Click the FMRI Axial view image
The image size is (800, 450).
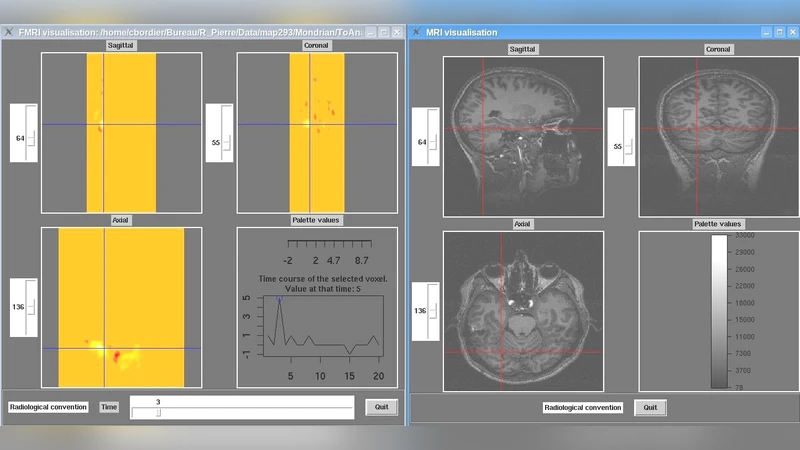121,308
